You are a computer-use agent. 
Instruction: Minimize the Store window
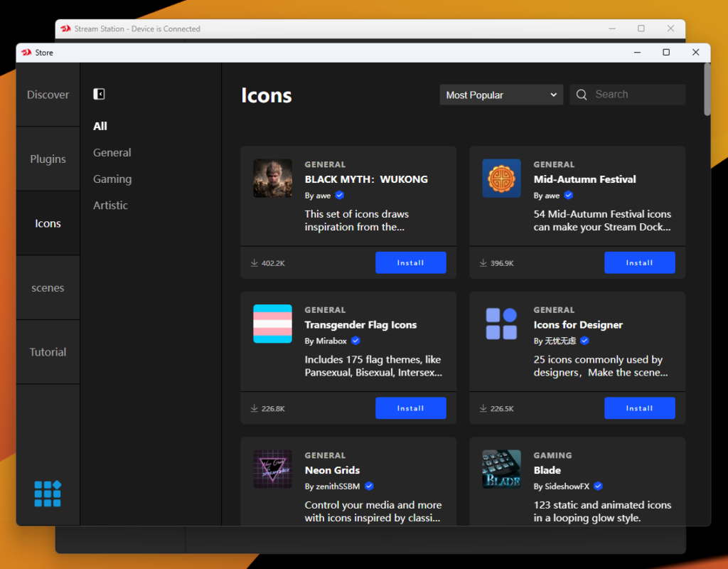(637, 53)
